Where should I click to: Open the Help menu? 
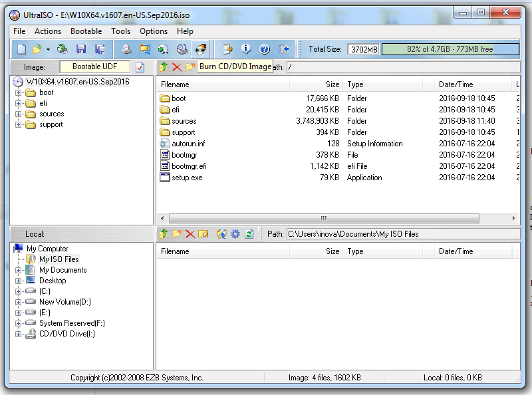(185, 31)
